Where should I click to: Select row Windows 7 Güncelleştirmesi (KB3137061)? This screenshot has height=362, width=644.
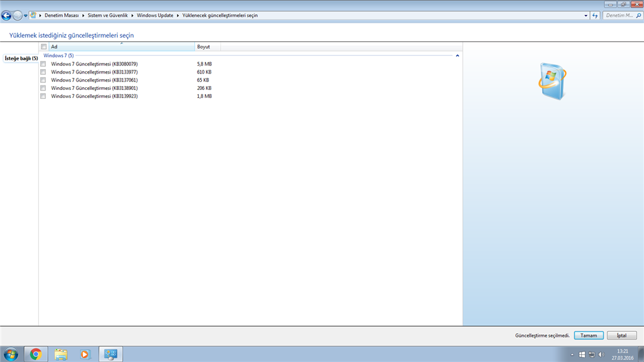94,80
